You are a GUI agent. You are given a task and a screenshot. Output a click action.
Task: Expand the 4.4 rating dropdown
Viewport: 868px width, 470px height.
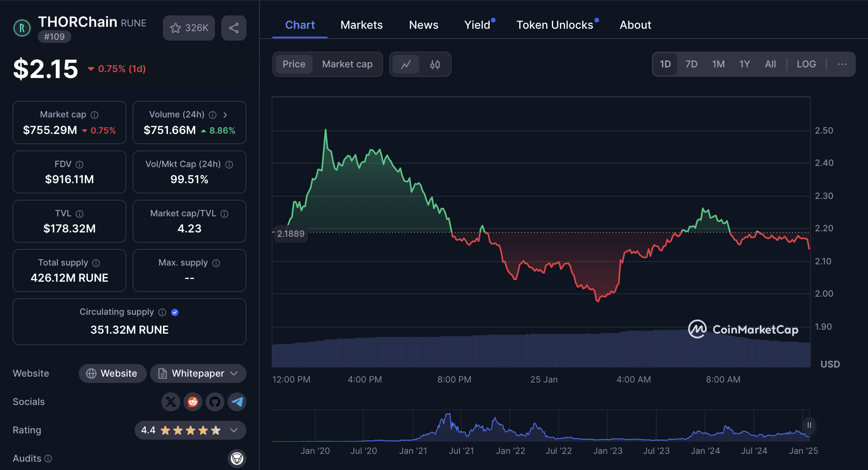tap(191, 430)
